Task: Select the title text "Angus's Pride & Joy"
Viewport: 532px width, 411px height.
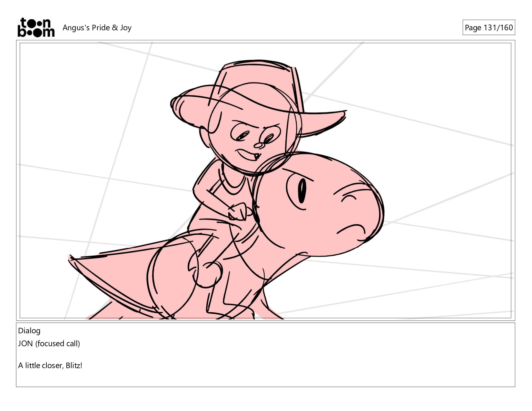Action: click(97, 28)
